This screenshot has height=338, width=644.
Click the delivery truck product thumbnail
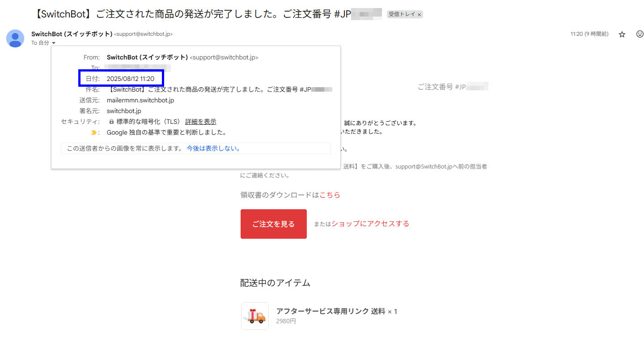pyautogui.click(x=255, y=316)
